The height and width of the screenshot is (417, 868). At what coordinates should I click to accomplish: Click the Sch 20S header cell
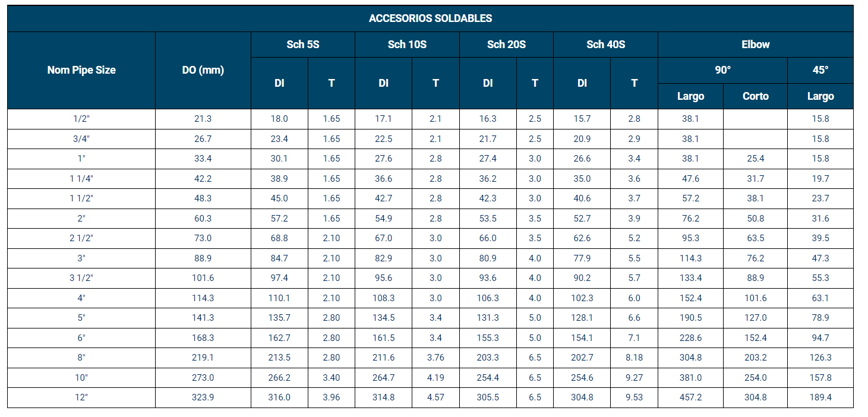(x=506, y=45)
